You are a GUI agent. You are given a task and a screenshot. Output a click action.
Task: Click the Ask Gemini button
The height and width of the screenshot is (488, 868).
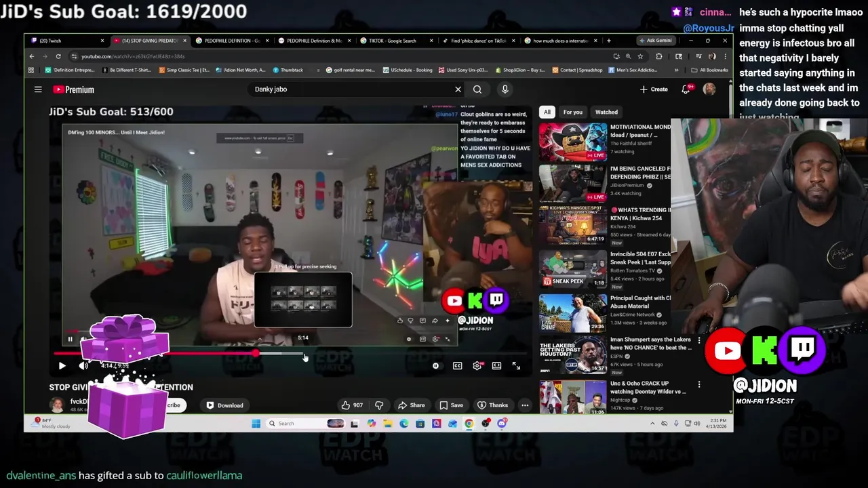655,41
